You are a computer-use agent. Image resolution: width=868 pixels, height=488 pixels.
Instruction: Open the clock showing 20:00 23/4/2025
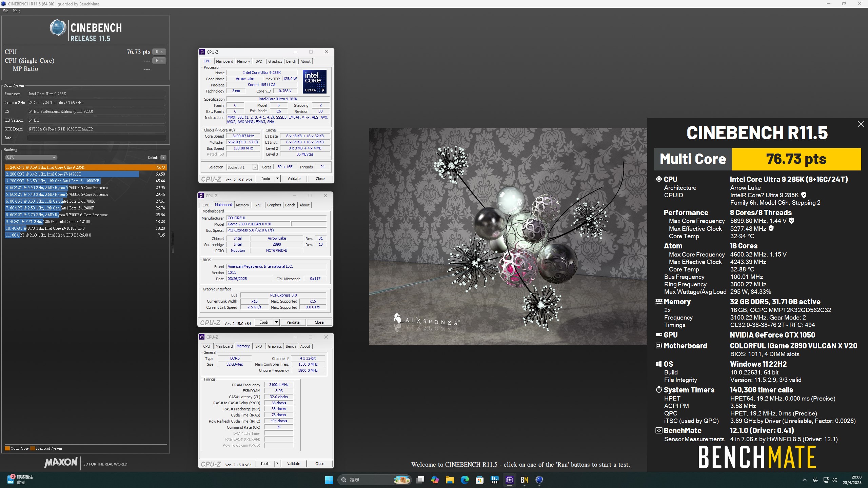point(852,480)
